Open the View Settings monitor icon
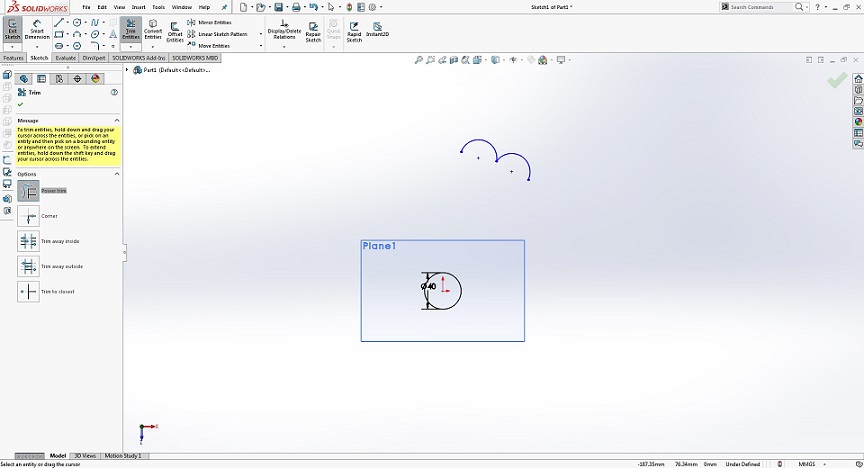Image resolution: width=864 pixels, height=468 pixels. point(561,60)
